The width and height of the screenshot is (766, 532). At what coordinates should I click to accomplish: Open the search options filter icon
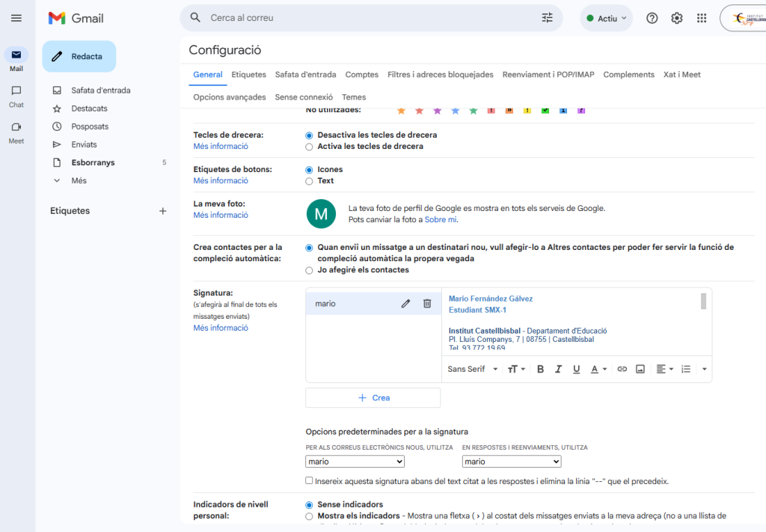(x=547, y=18)
